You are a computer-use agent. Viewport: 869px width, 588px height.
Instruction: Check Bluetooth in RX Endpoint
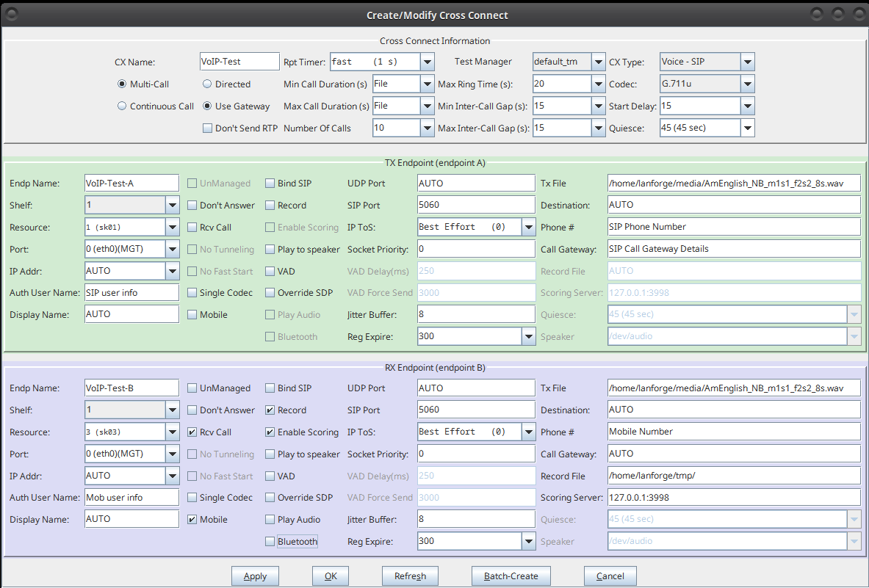point(270,542)
